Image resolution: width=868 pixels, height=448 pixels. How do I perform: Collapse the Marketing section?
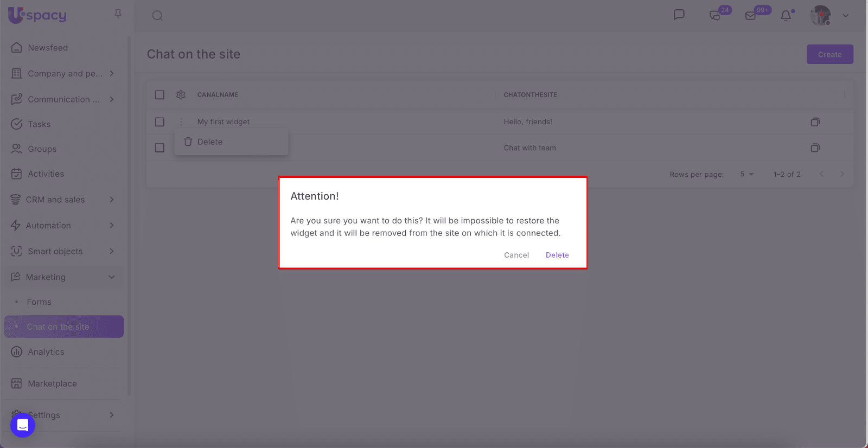(112, 277)
